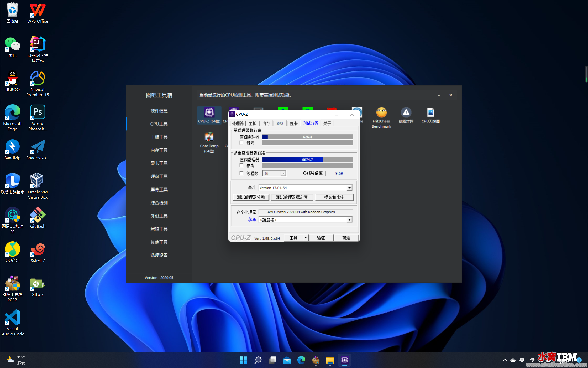Open 线程炸弹 tool icon

[x=406, y=115]
